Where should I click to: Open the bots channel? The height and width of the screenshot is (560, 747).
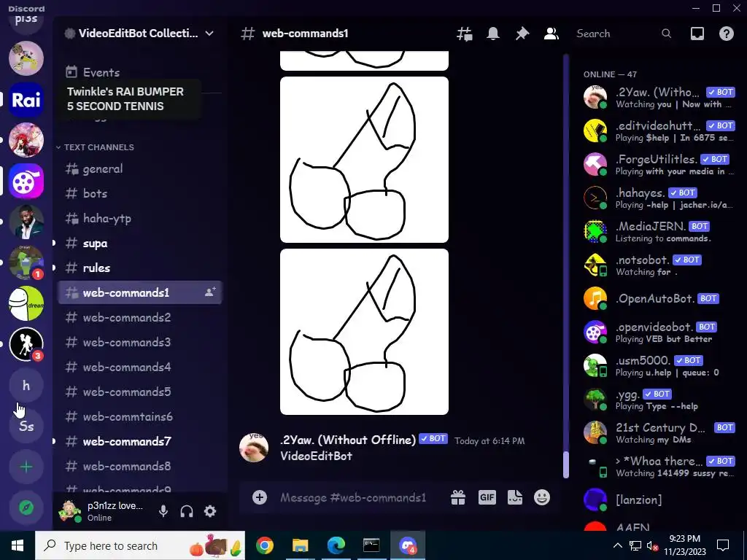pyautogui.click(x=139, y=193)
